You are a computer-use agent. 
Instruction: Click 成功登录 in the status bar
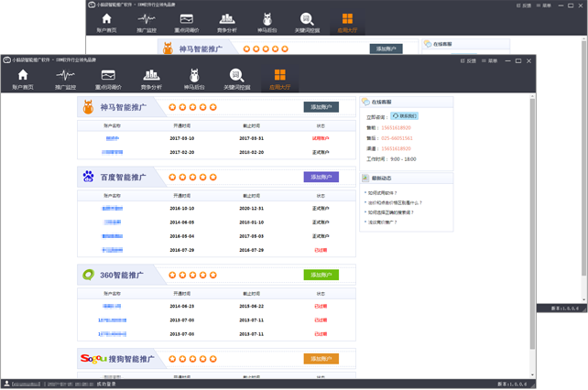[x=106, y=384]
